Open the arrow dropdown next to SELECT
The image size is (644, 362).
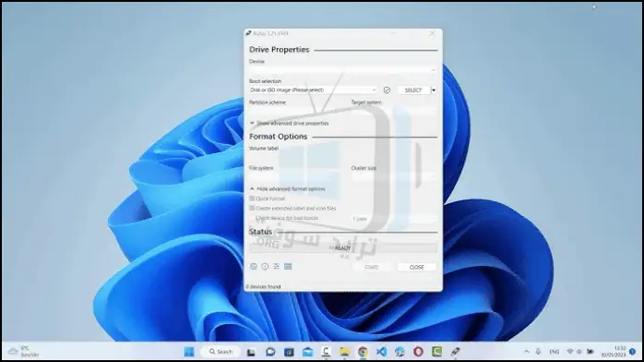tap(434, 90)
